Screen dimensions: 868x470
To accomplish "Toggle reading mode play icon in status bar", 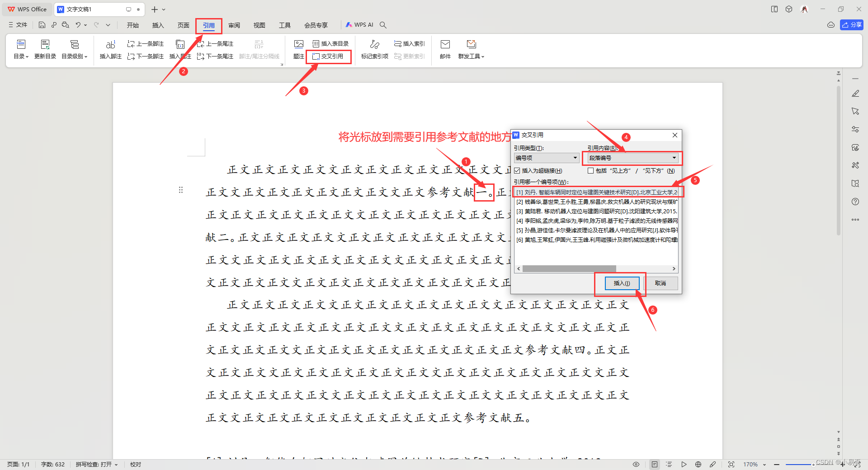I will click(x=684, y=464).
